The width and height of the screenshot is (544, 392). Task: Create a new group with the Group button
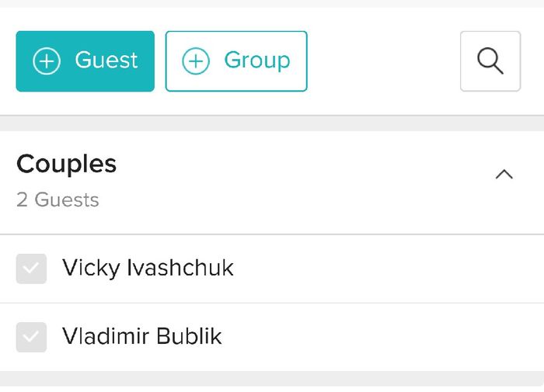236,61
